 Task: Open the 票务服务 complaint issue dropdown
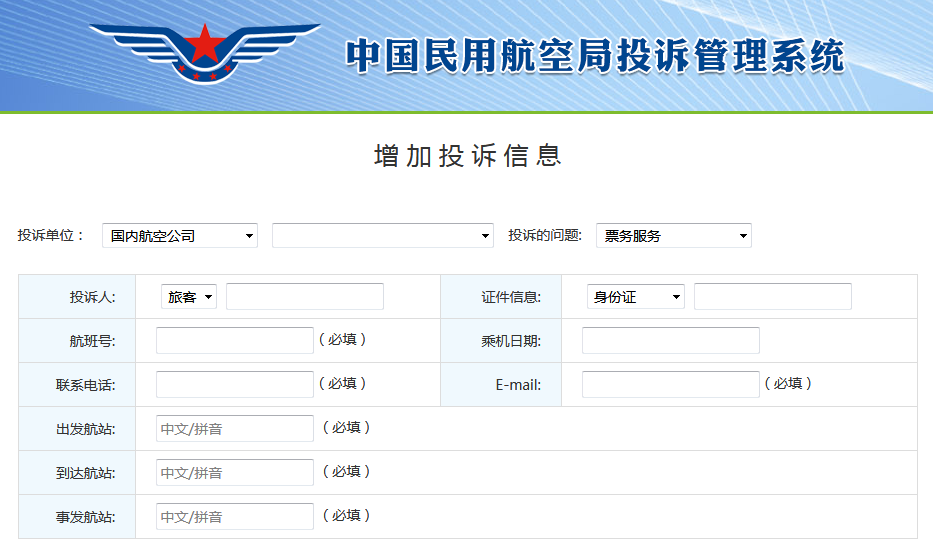pyautogui.click(x=674, y=236)
